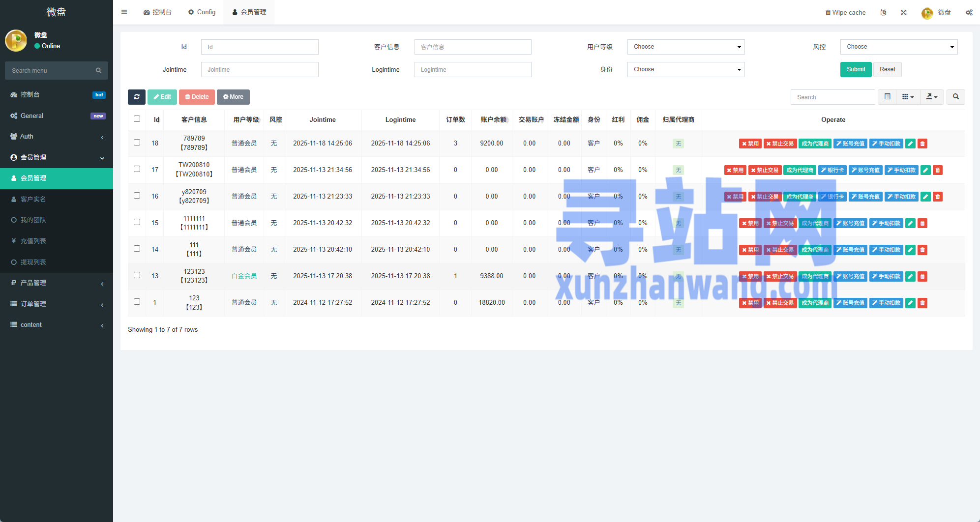Toggle table view list icon

tap(887, 97)
